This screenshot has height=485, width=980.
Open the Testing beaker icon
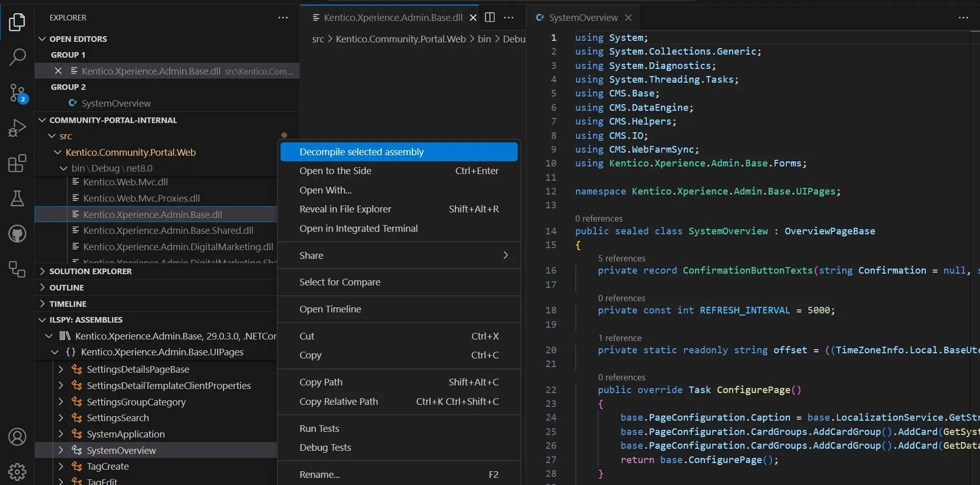[x=17, y=199]
